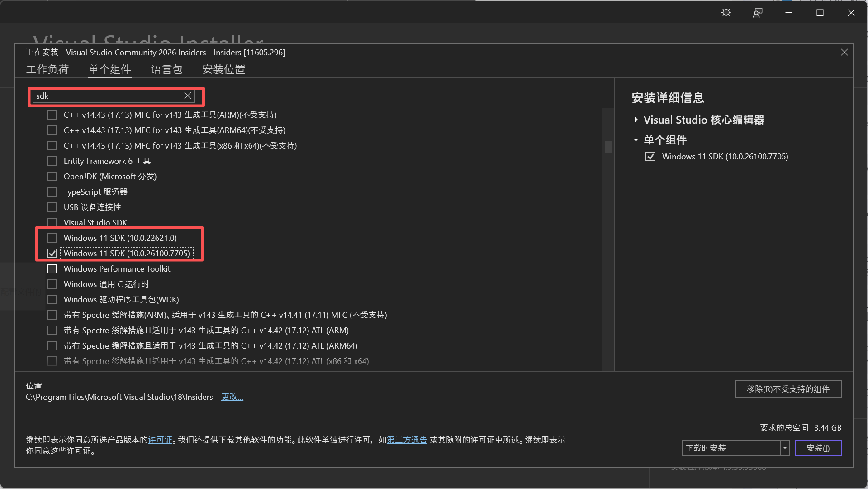Clear the sdk search box with X

click(188, 96)
